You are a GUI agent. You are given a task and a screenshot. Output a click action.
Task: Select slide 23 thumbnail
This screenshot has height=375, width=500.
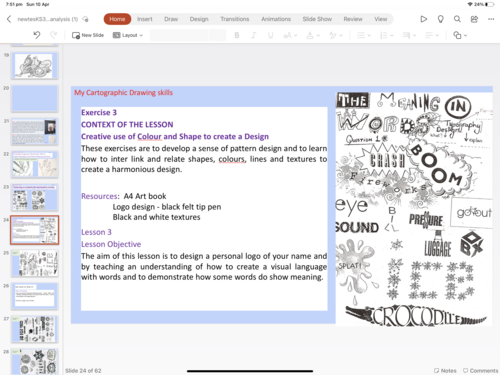[34, 197]
